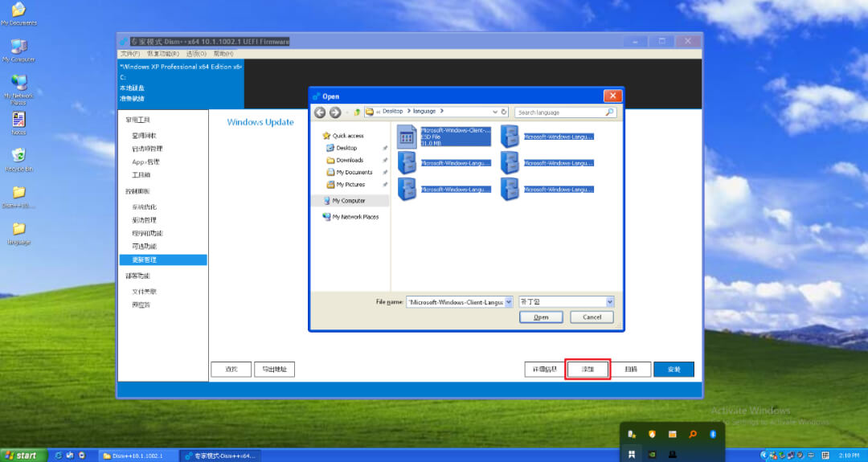Open the 选项(O) menu
Viewport: 868px width, 462px height.
(x=197, y=54)
